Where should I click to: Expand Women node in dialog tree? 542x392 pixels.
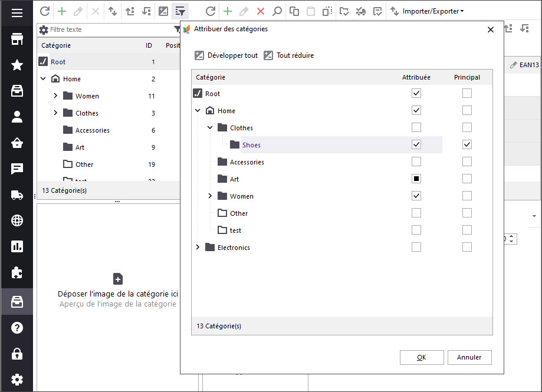click(210, 196)
